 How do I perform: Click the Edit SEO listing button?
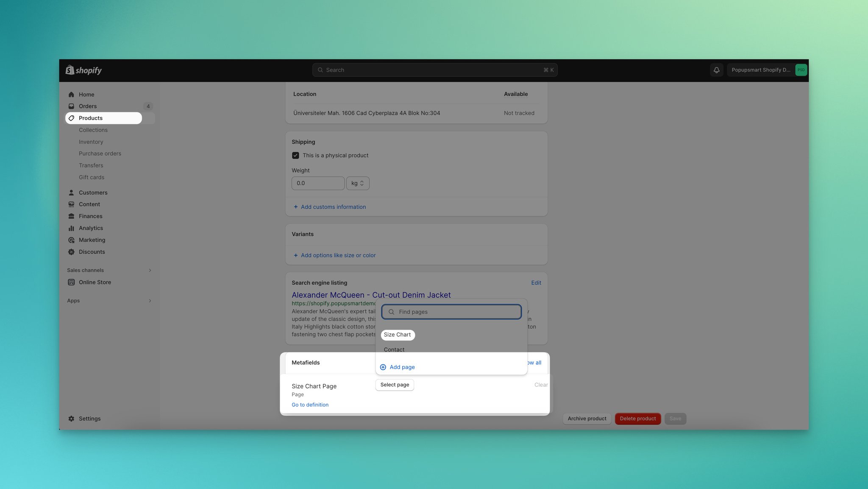536,282
